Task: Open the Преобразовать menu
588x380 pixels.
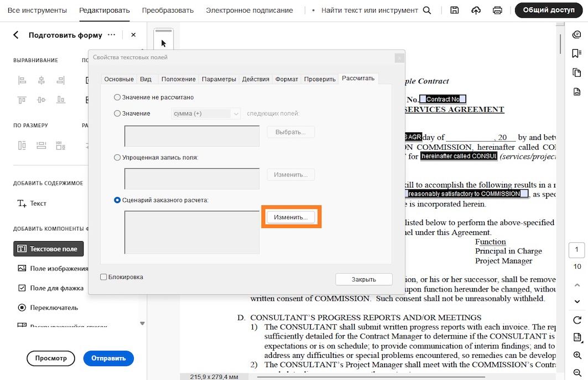Action: [x=168, y=10]
